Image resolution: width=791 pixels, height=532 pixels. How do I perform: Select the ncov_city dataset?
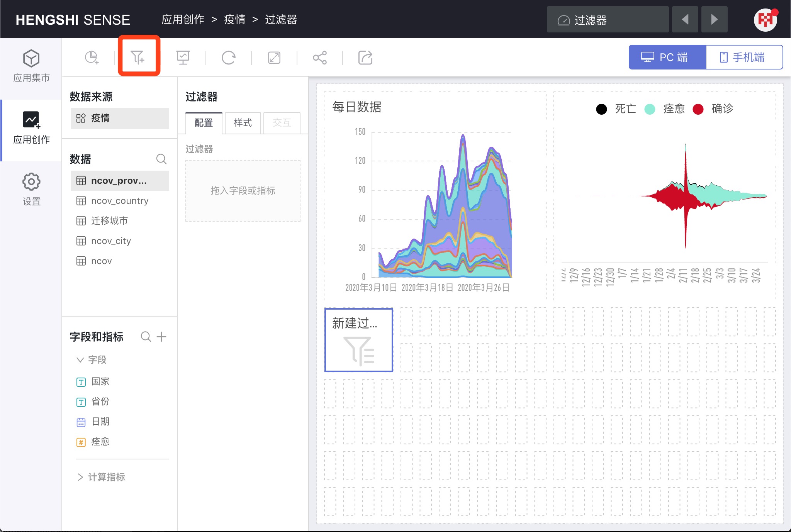120,241
